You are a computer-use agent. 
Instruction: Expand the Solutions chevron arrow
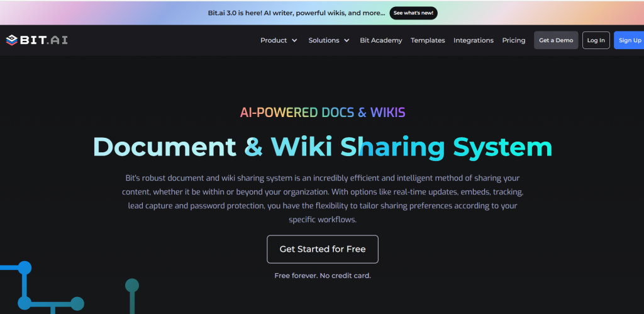tap(347, 40)
